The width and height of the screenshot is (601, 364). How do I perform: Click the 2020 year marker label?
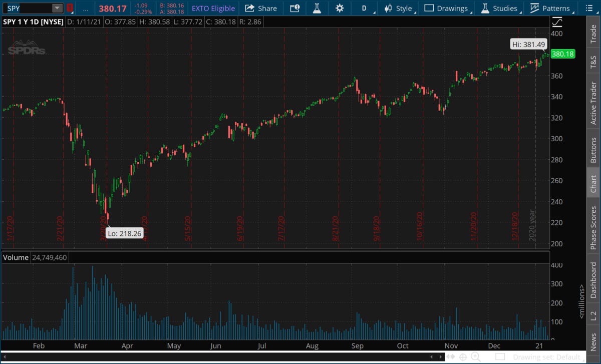click(533, 225)
